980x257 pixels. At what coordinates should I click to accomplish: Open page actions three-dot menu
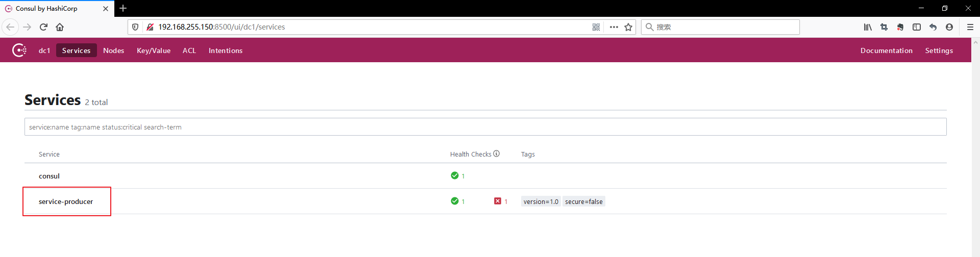click(614, 27)
